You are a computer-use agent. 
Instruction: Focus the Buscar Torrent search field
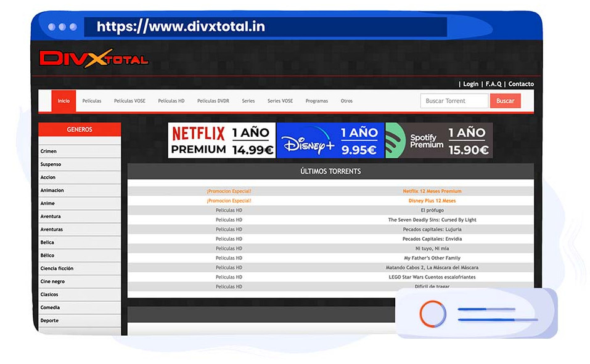[x=454, y=101]
